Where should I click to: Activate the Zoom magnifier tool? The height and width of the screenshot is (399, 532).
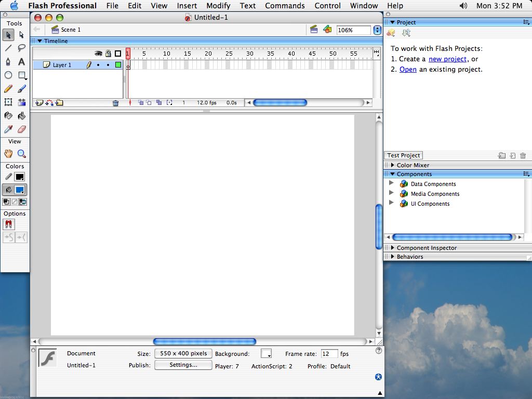point(22,154)
